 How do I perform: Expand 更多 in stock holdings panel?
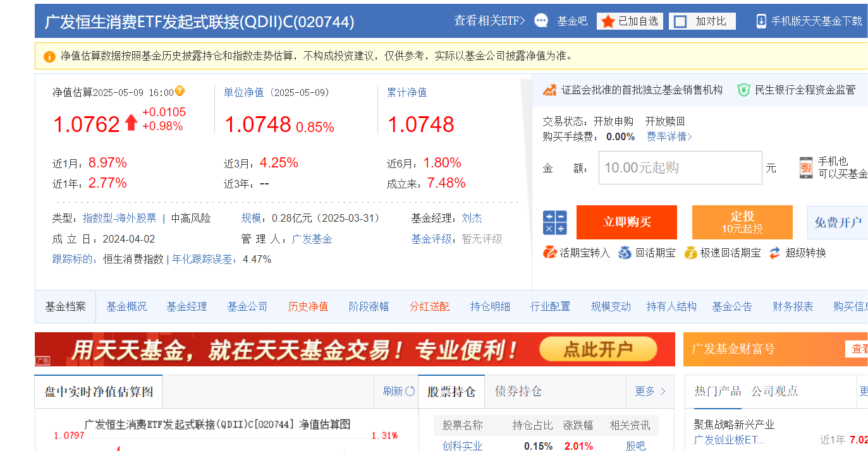pos(650,391)
